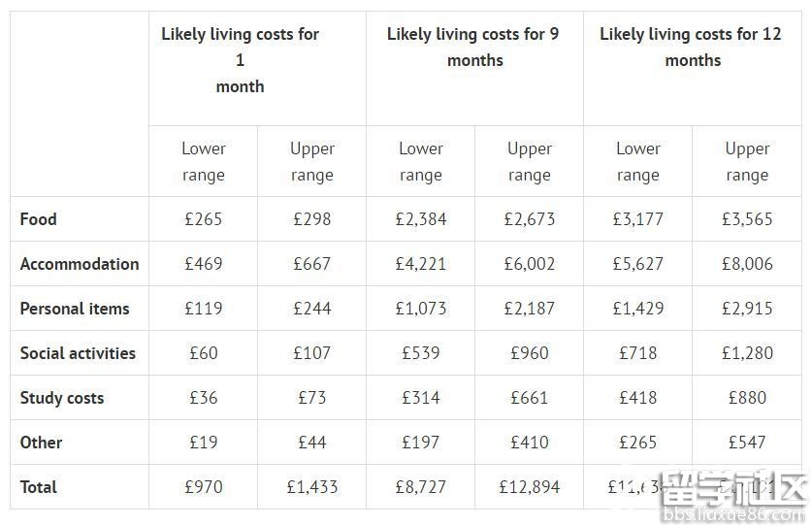Select the 1 month living costs header
This screenshot has width=812, height=526.
pos(240,60)
